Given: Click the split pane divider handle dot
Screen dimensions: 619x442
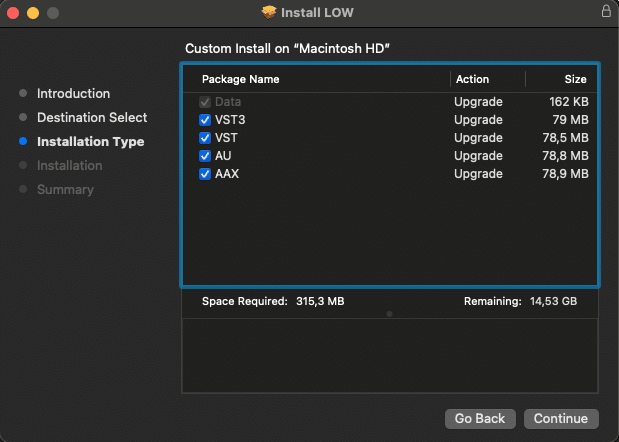Looking at the screenshot, I should pyautogui.click(x=389, y=314).
